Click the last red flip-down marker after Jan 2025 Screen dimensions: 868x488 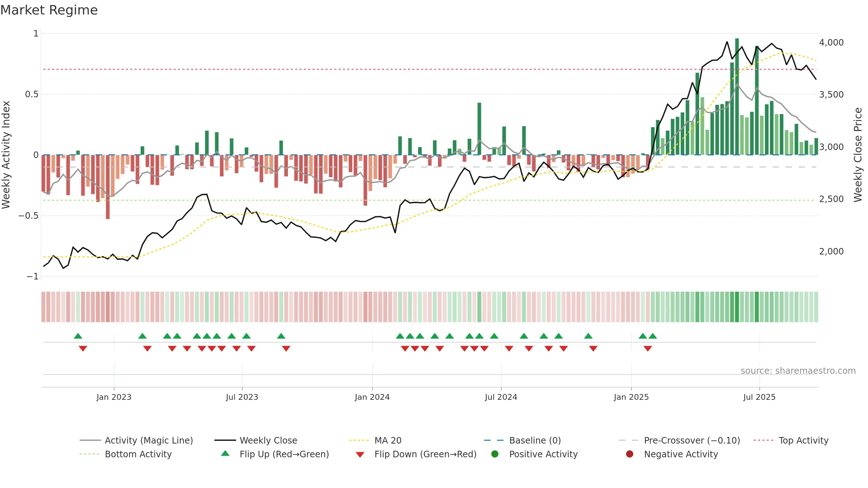tap(648, 348)
